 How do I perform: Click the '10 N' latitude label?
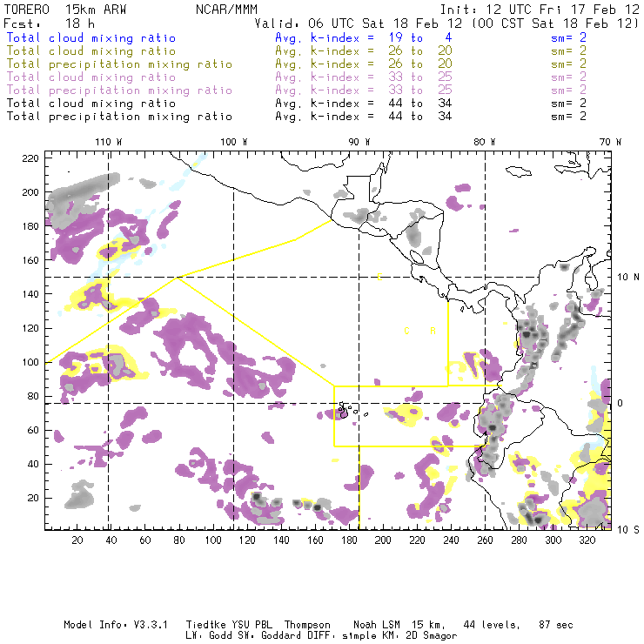(628, 278)
